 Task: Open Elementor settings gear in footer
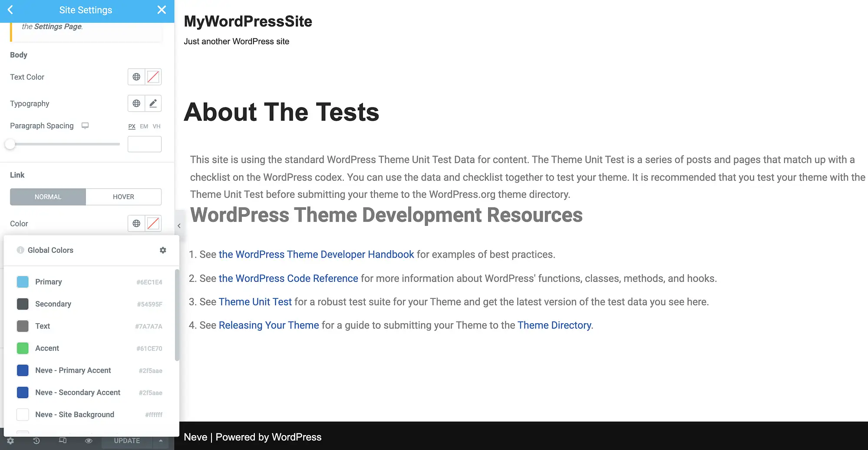pos(10,440)
